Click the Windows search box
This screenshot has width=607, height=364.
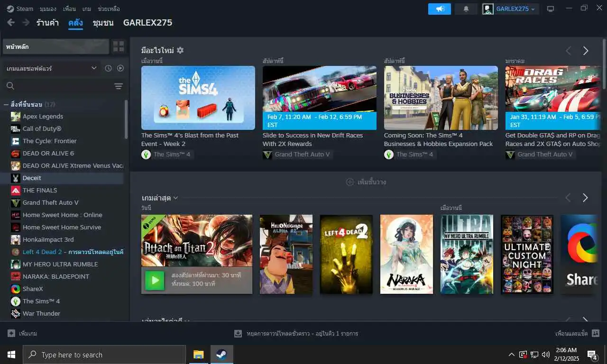[104, 355]
